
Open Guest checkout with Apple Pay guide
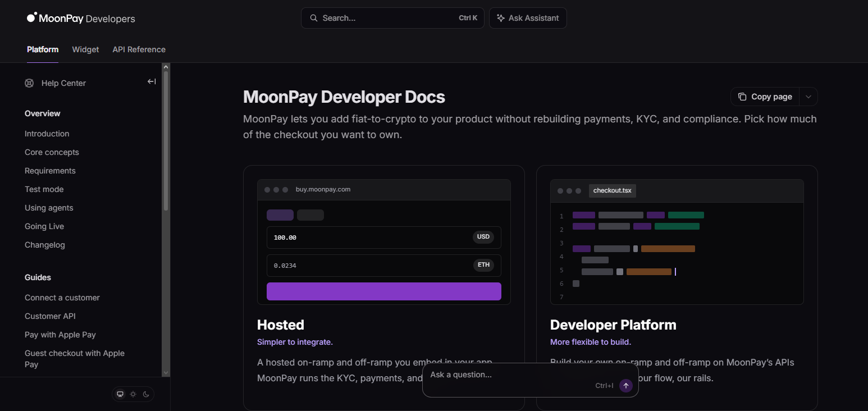(x=75, y=359)
